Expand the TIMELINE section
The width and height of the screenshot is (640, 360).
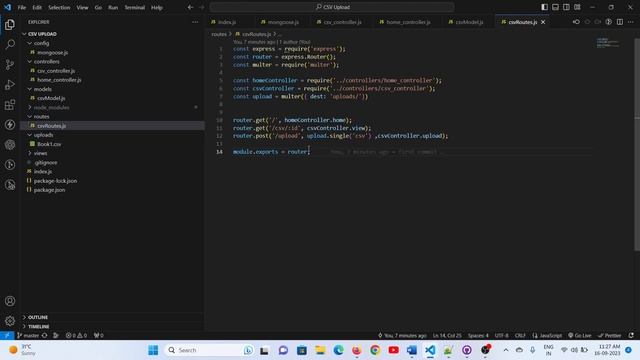112,327
